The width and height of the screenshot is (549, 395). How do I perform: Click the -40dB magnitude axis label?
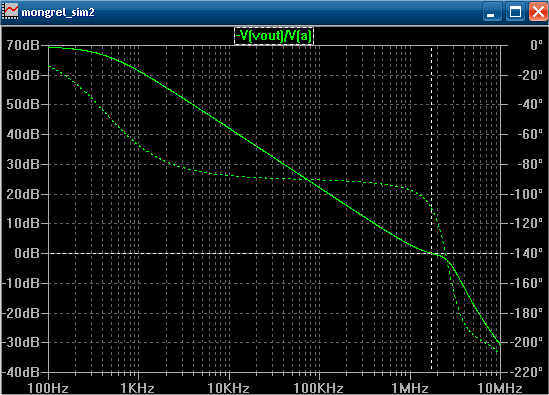click(21, 372)
